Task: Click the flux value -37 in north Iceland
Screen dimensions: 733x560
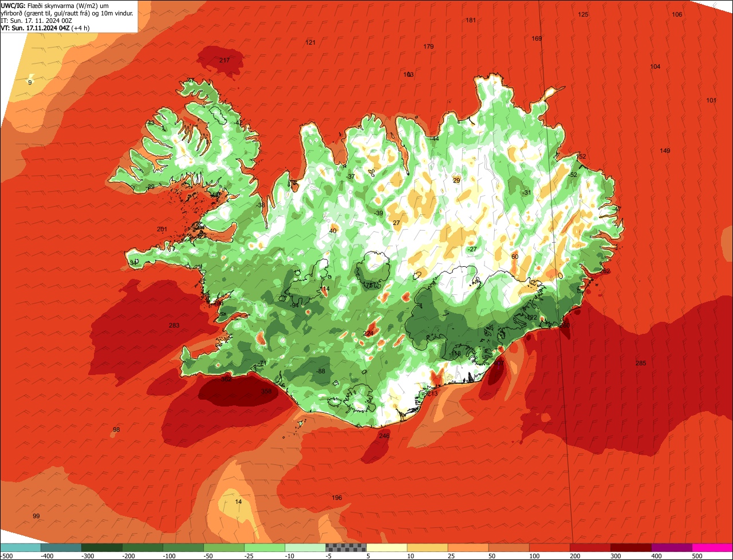Action: tap(350, 176)
